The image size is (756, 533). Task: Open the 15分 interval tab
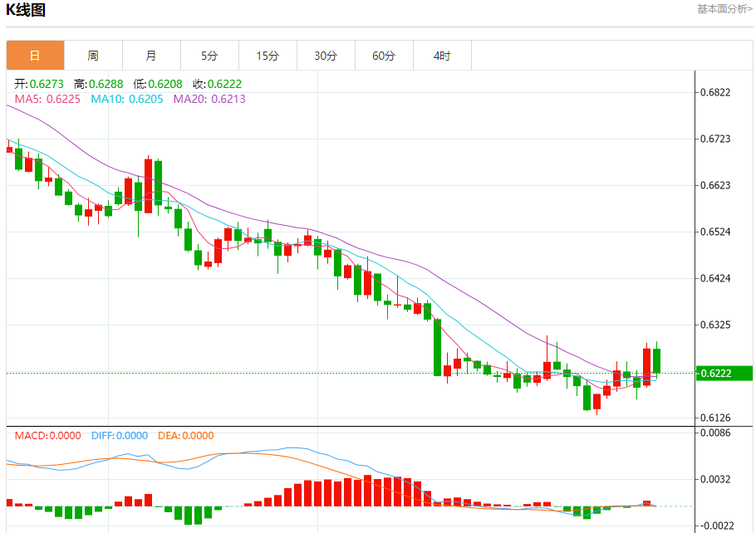click(268, 56)
